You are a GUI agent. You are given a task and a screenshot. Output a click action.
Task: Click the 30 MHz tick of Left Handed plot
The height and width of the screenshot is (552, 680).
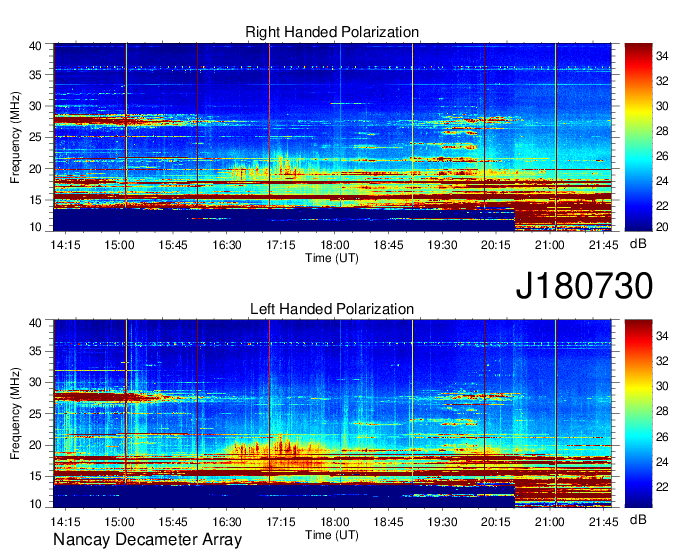point(35,382)
